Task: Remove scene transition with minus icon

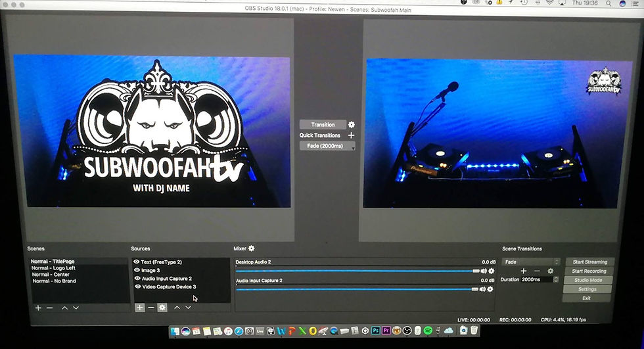Action: [537, 271]
